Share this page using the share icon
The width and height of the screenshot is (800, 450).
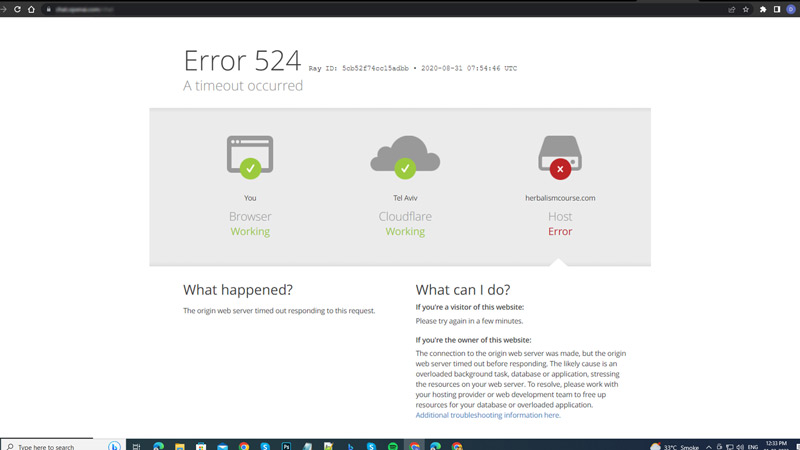[732, 9]
